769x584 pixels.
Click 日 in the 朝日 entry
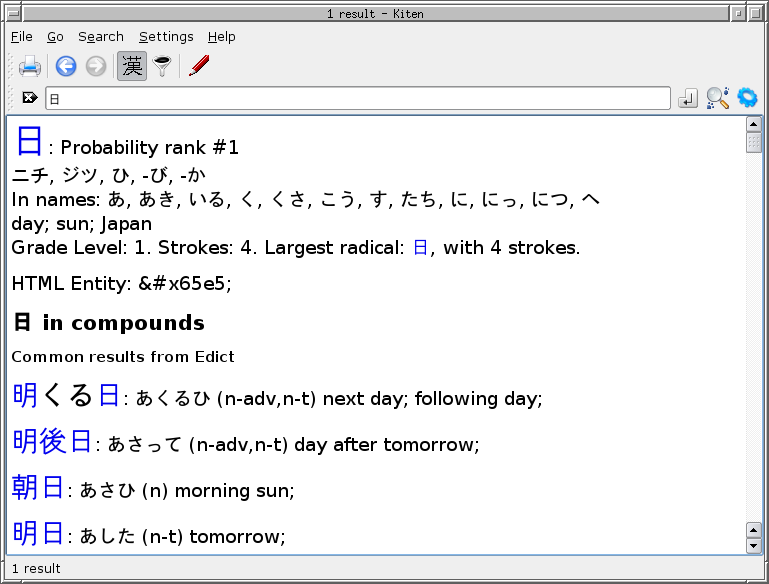tap(52, 487)
